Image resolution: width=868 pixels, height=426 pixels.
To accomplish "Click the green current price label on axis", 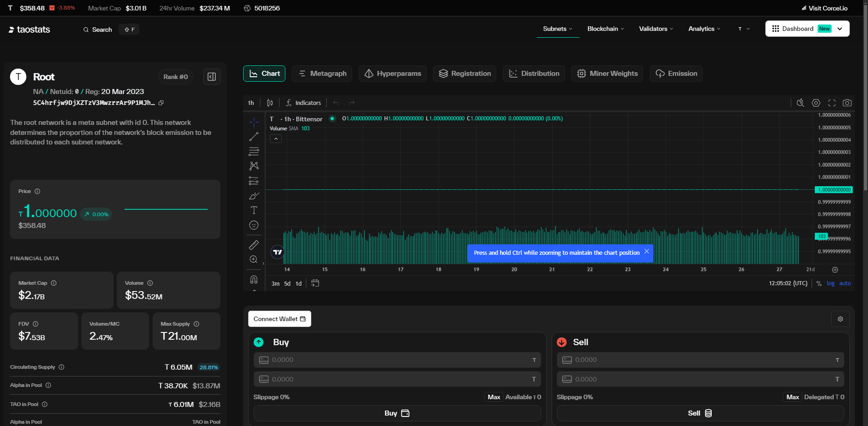I will 834,190.
